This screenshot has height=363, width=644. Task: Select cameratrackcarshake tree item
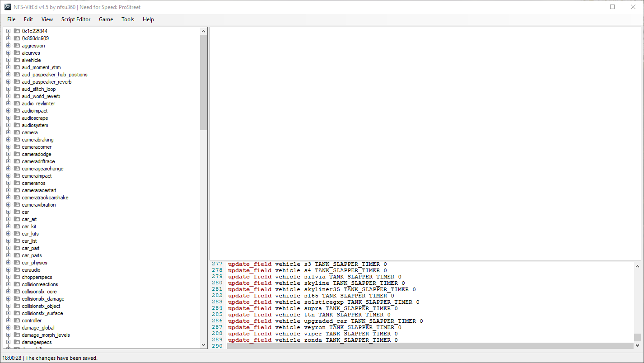coord(45,198)
